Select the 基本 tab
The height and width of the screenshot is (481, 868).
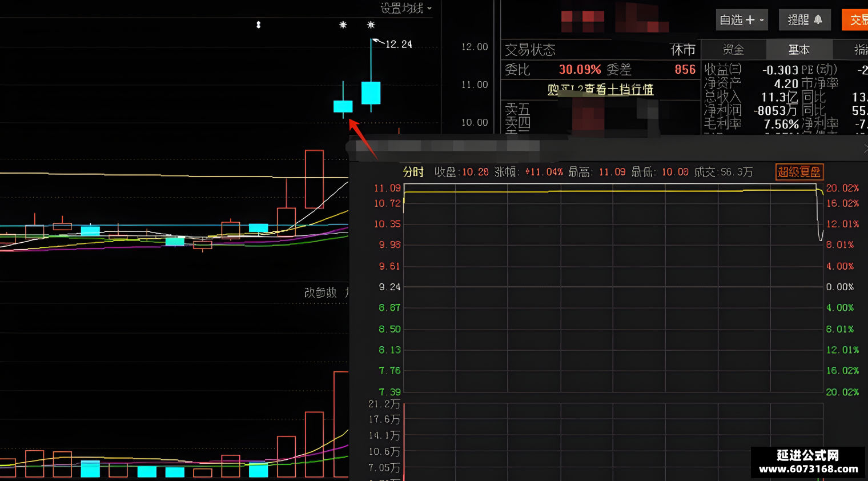pyautogui.click(x=799, y=50)
